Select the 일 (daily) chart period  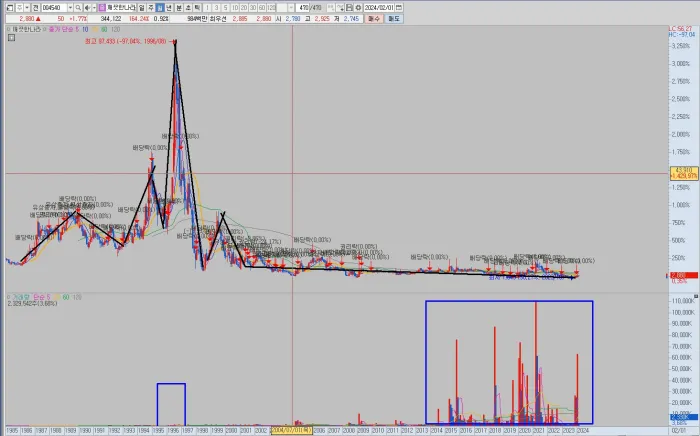click(142, 8)
